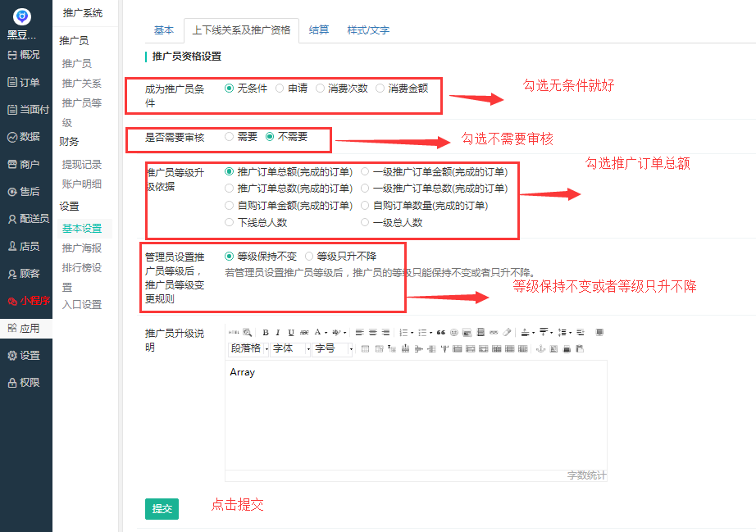Click 字数统计 in editor status bar
Viewport: 756px width, 532px height.
[586, 475]
